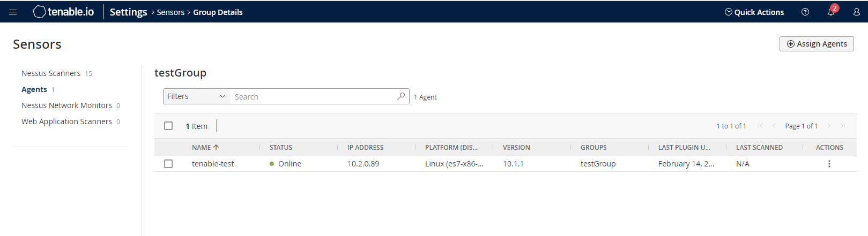Screen dimensions: 868x236
Task: Click the N/A last scanned cell
Action: coord(743,164)
